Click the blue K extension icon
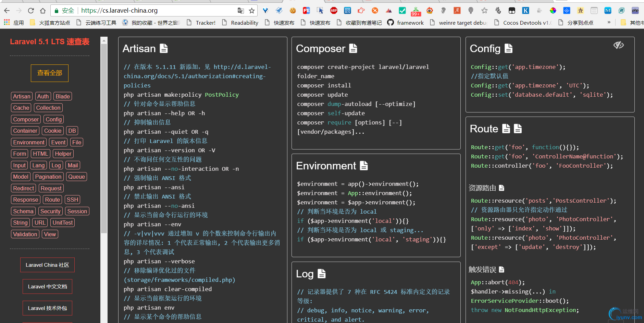Viewport: 644px width, 323px height. [x=525, y=11]
